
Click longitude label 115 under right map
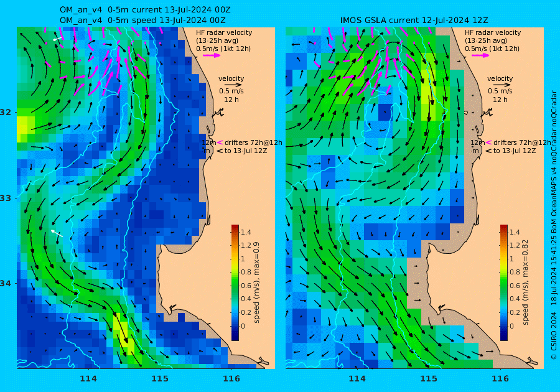point(429,378)
